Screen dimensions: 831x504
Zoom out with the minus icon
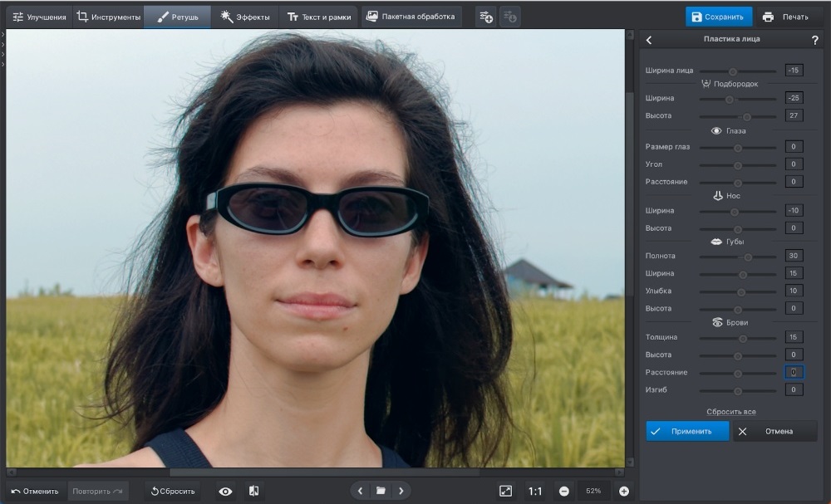click(x=564, y=491)
